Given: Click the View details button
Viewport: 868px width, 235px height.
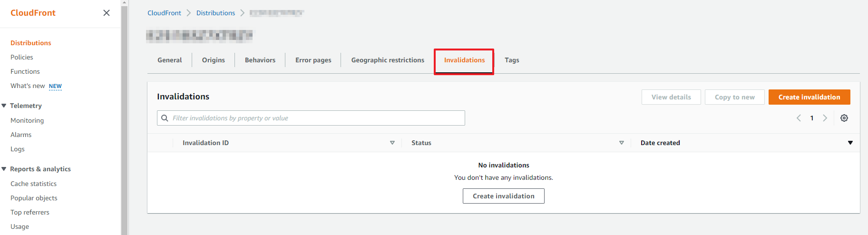Looking at the screenshot, I should coord(671,97).
